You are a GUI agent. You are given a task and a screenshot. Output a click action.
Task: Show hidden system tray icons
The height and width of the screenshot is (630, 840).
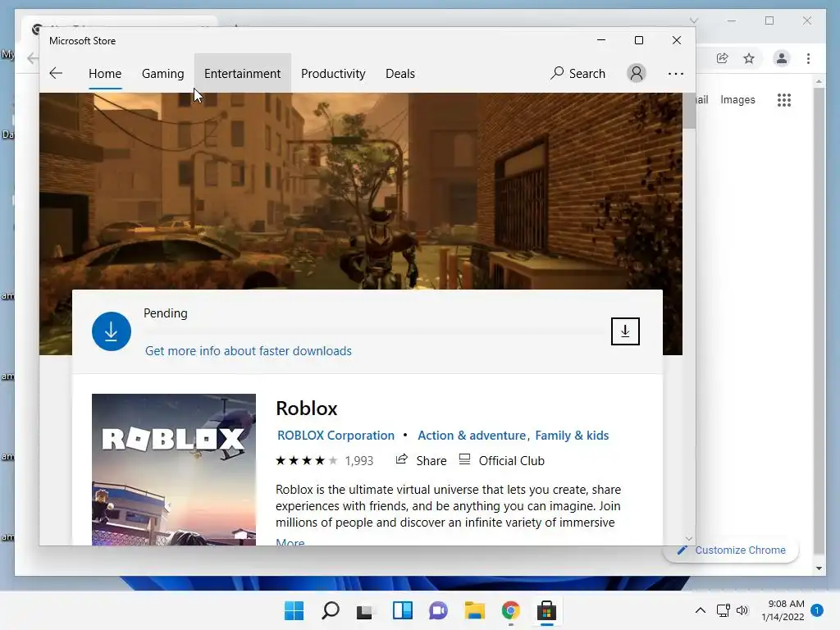(x=701, y=610)
